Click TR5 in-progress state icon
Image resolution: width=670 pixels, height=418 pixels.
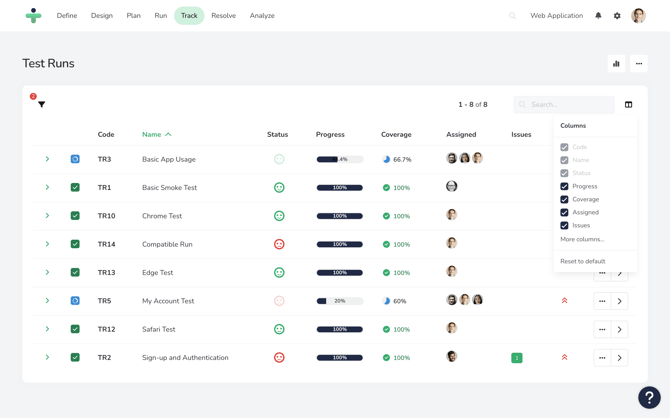click(x=75, y=301)
